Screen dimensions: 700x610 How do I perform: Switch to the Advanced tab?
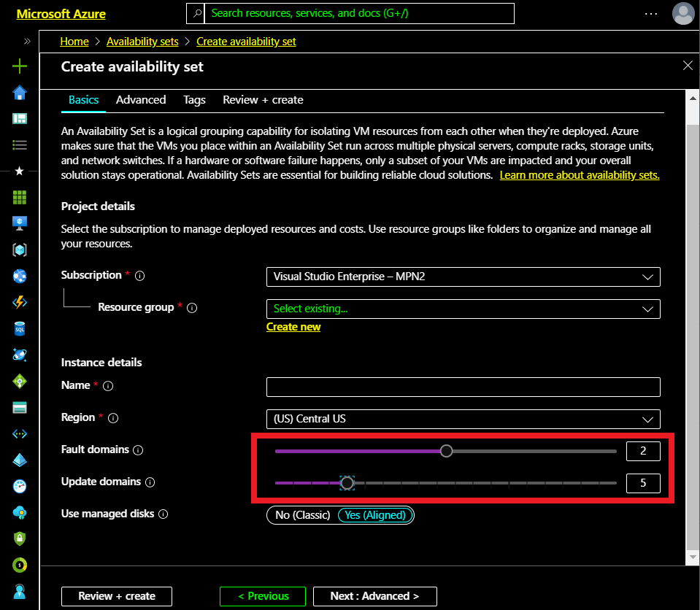coord(141,100)
